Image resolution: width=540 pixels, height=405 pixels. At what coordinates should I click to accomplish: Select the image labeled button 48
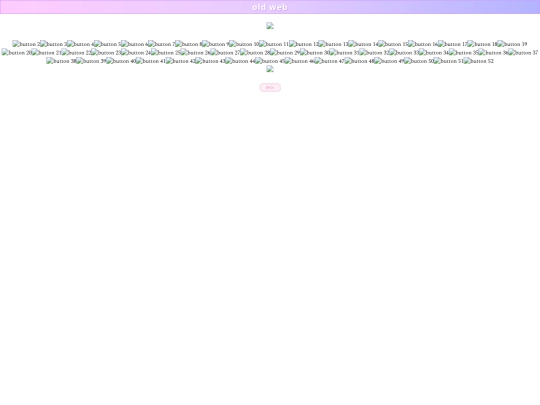[360, 61]
